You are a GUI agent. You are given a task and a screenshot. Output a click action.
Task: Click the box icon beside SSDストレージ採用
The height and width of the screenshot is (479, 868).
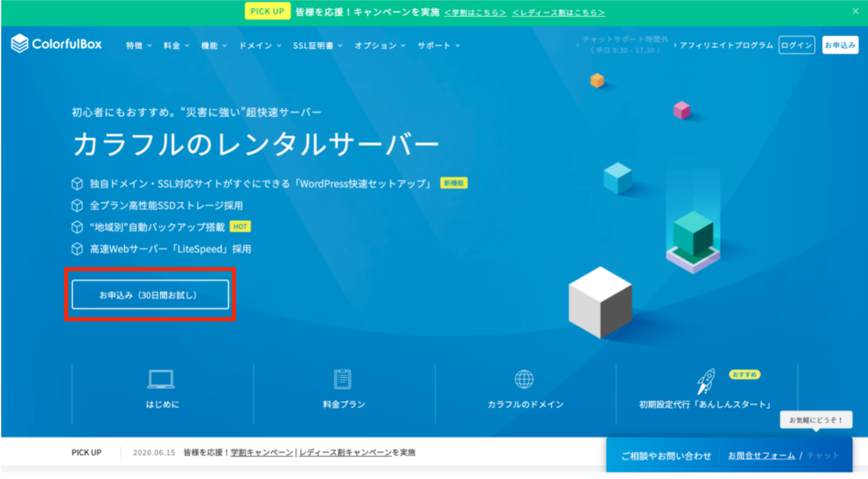[x=77, y=205]
